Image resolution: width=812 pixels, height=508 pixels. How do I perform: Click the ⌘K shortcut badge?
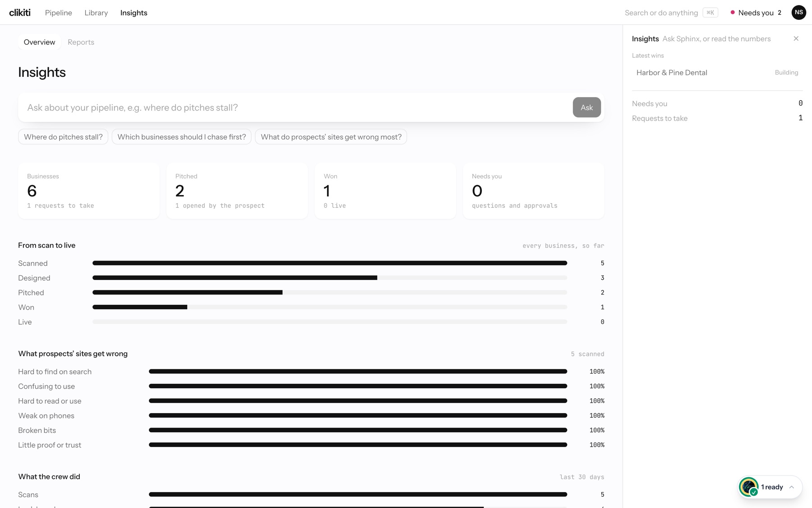point(710,13)
